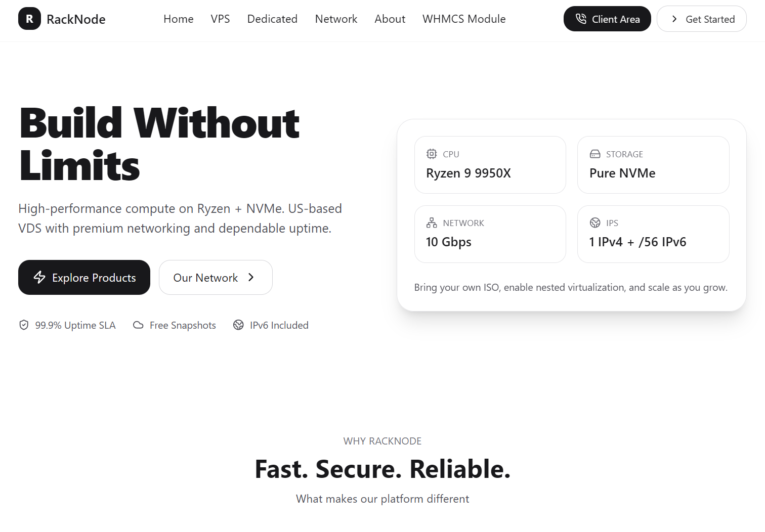Screen dimensions: 765x532
Task: Click the Network topology icon
Action: (432, 223)
